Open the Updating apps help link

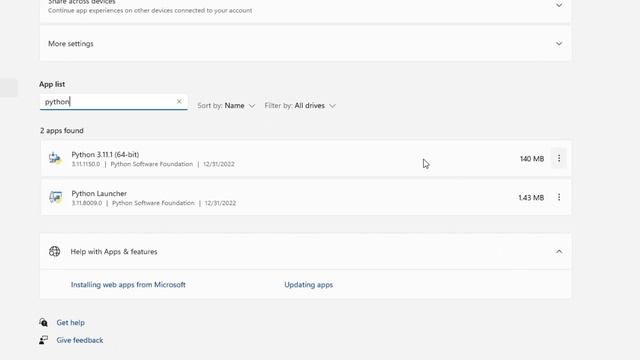pyautogui.click(x=309, y=284)
